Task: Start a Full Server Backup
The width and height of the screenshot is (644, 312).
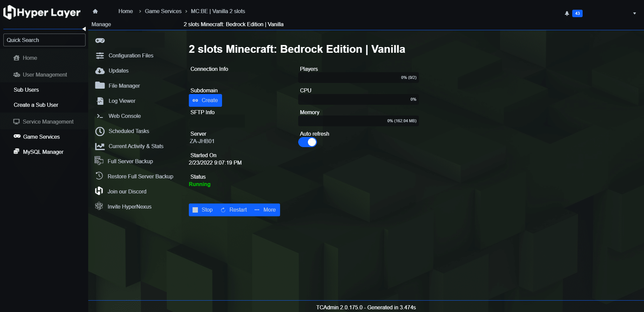Action: [130, 162]
